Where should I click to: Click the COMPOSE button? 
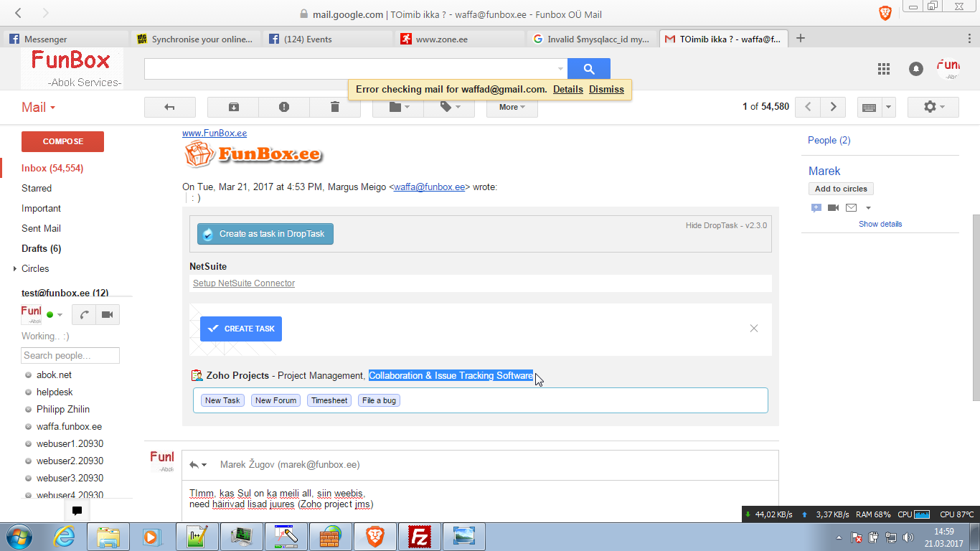(x=62, y=141)
